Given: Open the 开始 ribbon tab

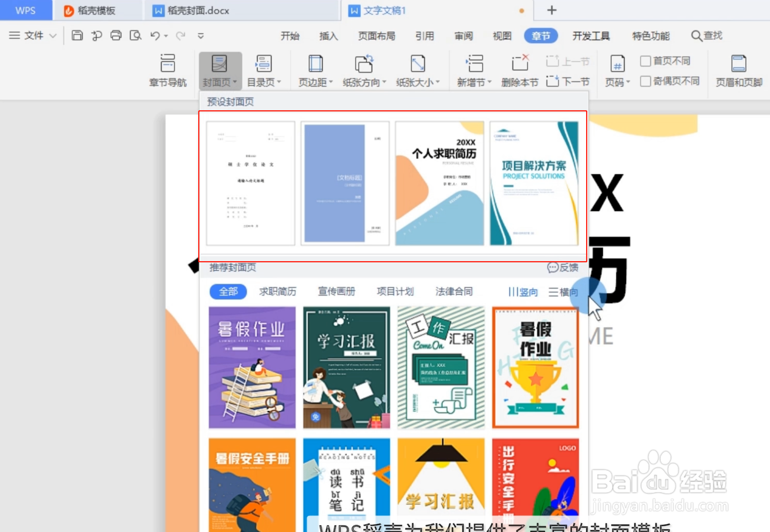Looking at the screenshot, I should 290,36.
